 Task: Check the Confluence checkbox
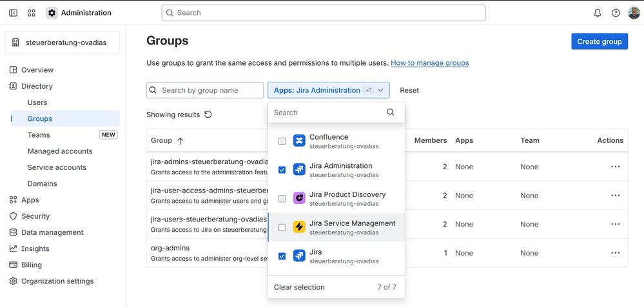coord(282,141)
